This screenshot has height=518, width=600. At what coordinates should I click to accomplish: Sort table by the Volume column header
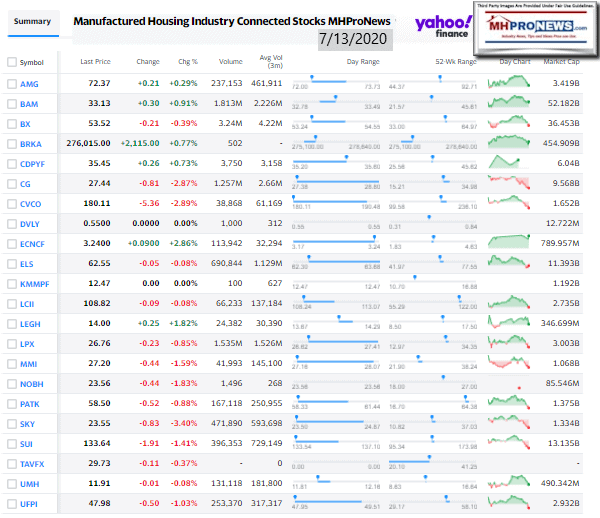231,62
